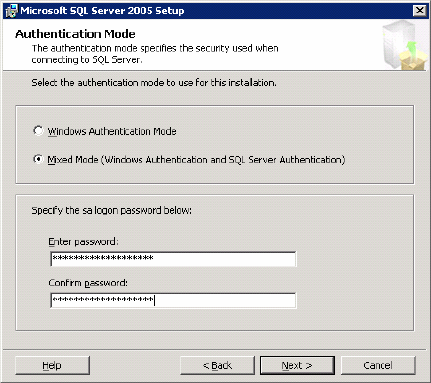Screen dimensions: 431x383
Task: Select the Windows Authentication Mode radio button
Action: 38,131
